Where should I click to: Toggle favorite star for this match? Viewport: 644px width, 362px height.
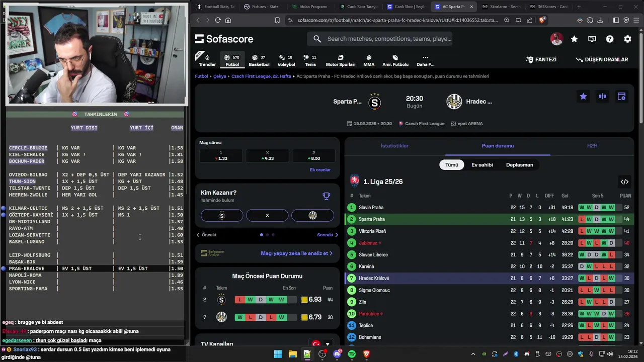583,97
